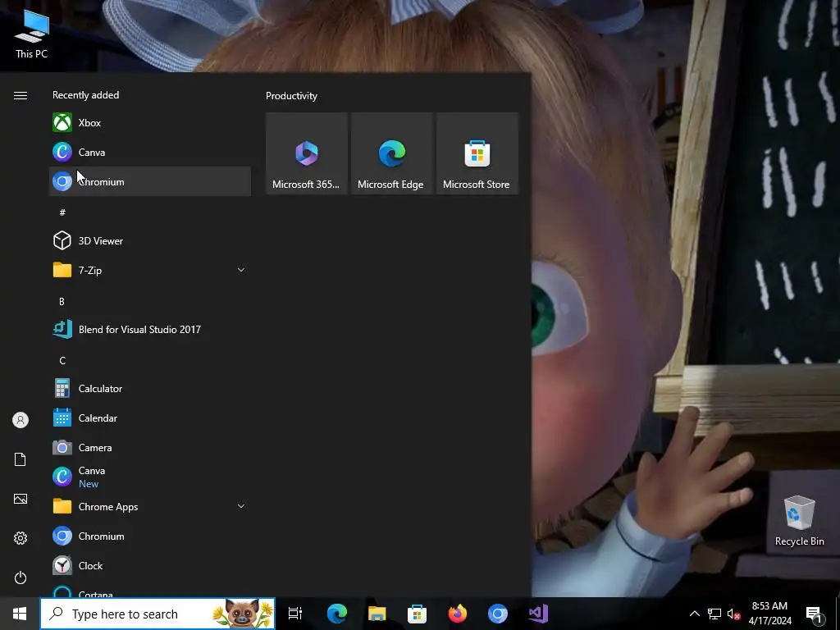Open Xbox from Recently added
Viewport: 840px width, 630px height.
149,123
